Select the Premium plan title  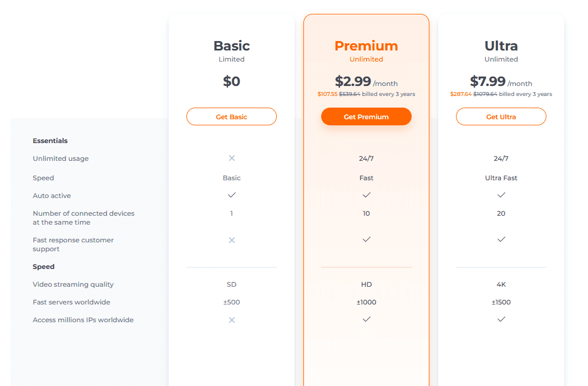366,45
